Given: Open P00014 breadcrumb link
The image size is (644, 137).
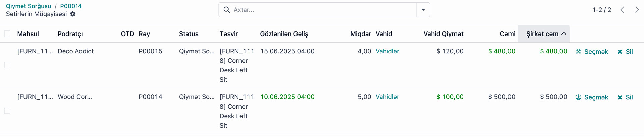Looking at the screenshot, I should [71, 6].
